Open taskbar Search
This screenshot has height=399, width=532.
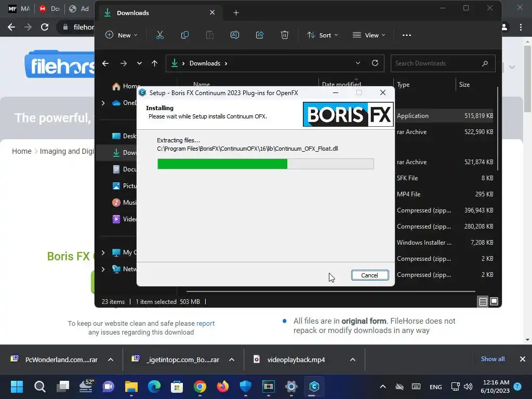click(x=39, y=387)
